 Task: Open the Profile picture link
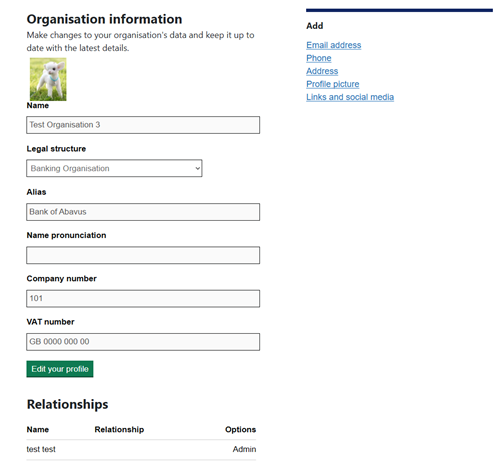click(x=333, y=84)
